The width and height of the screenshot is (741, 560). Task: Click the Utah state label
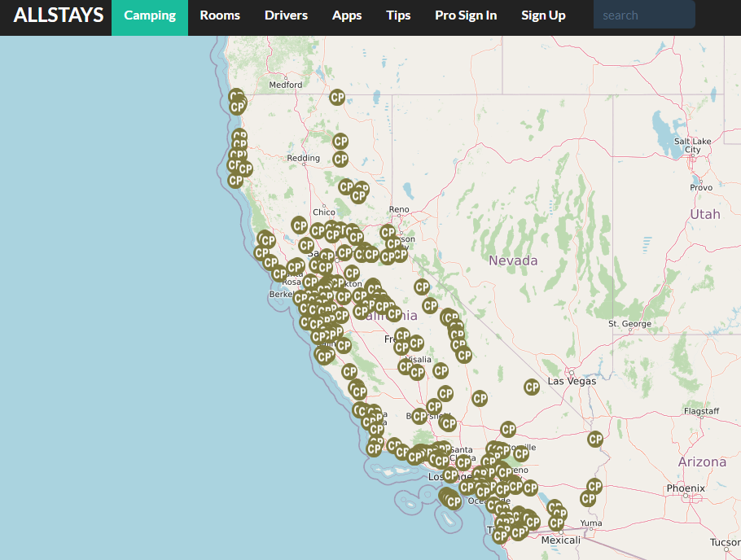tap(705, 214)
